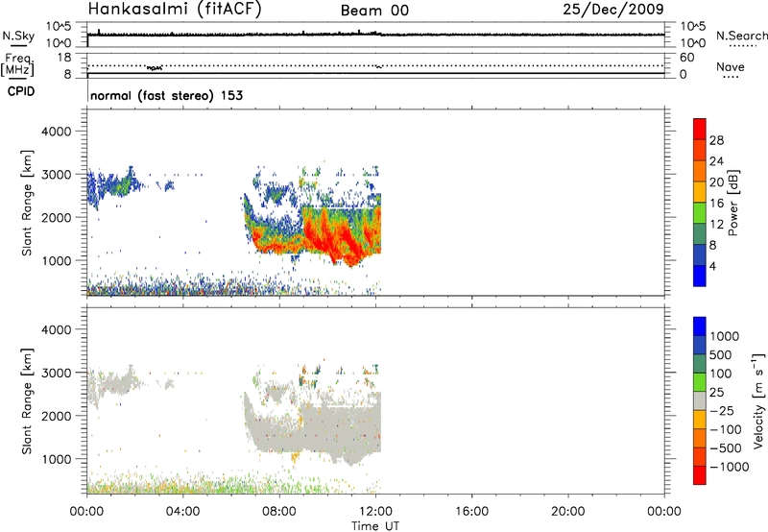The width and height of the screenshot is (768, 532).
Task: Click the 'Nave' legend label
Action: [x=730, y=66]
